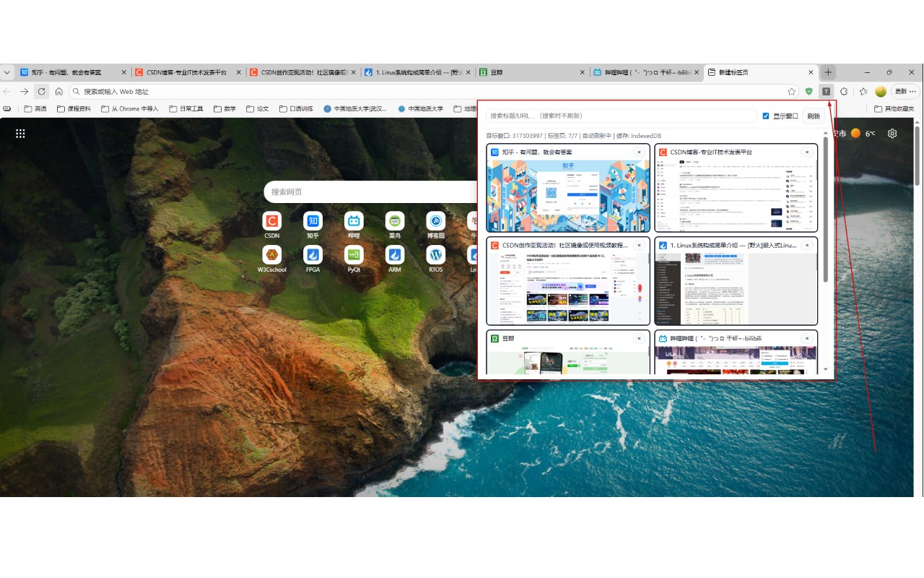Screen dimensions: 924x578
Task: Open the 从 Chrome 中导入 bookmarks folder
Action: click(x=130, y=109)
